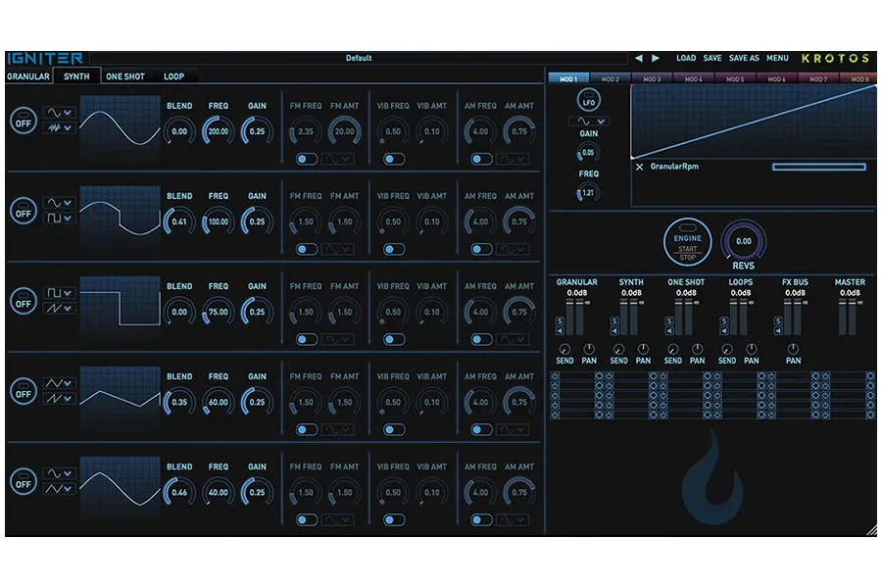Select the MOD 4 tab
Screen dimensions: 882x588
coord(694,78)
